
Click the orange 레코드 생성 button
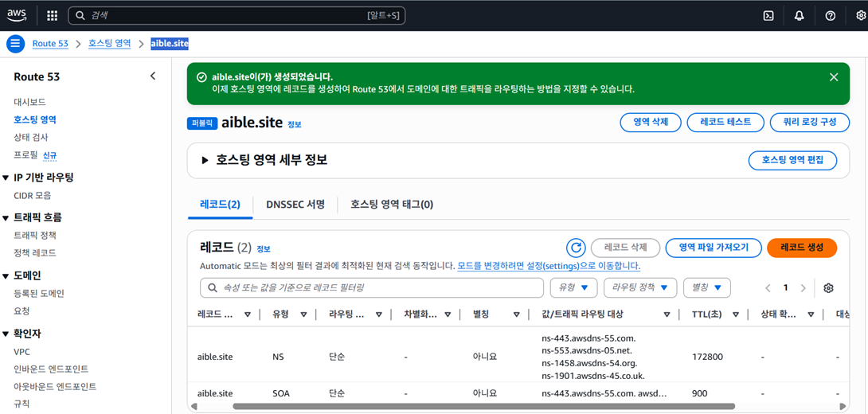tap(802, 248)
